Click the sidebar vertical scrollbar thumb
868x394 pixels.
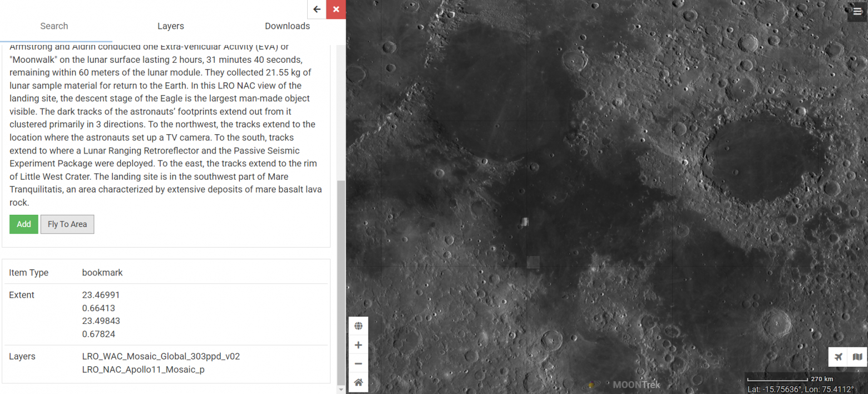pyautogui.click(x=341, y=282)
